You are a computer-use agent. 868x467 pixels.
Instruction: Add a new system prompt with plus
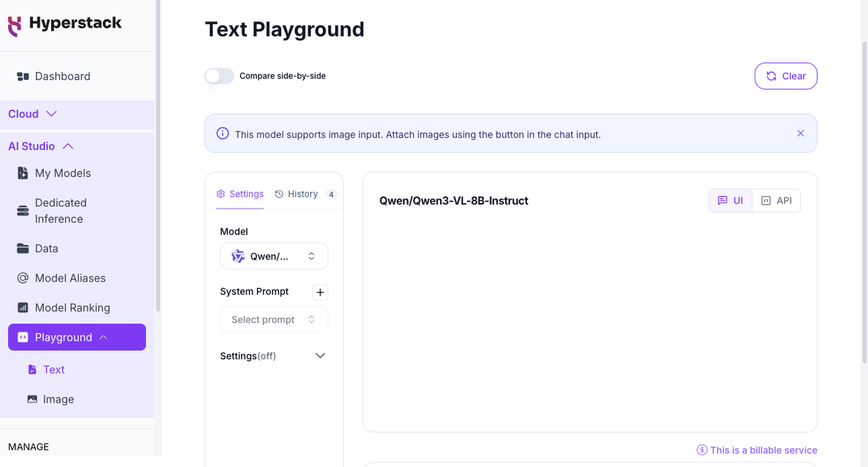(x=320, y=292)
